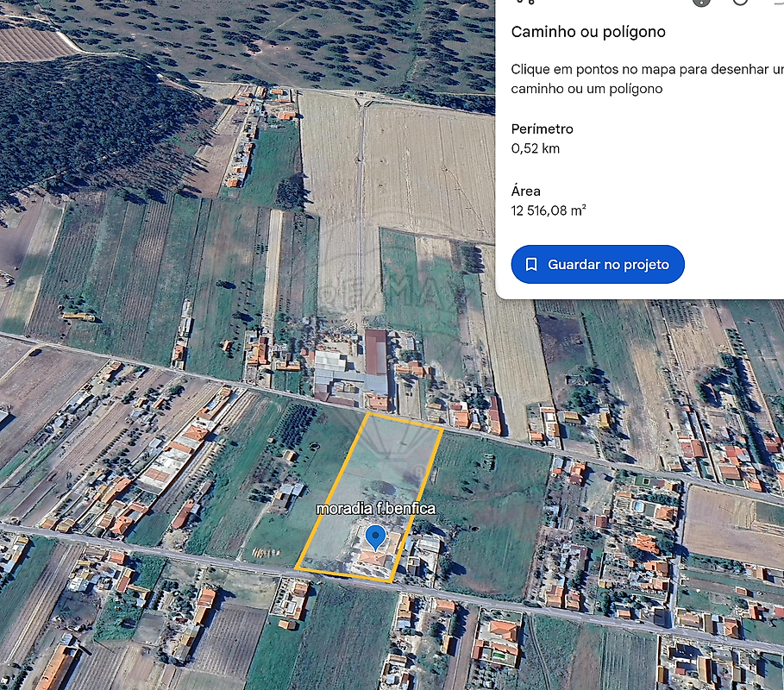Select the perimeter value 0,52 km

[536, 148]
